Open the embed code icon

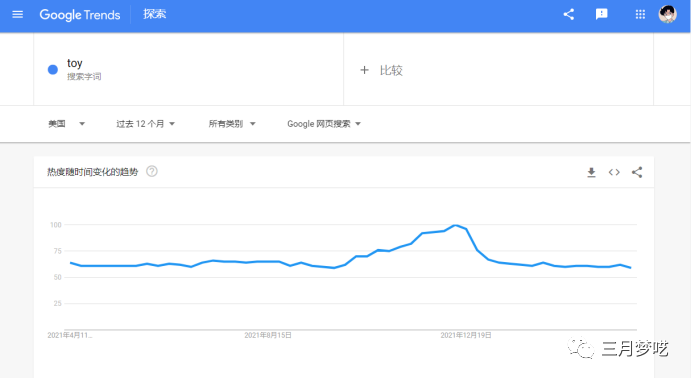[614, 172]
